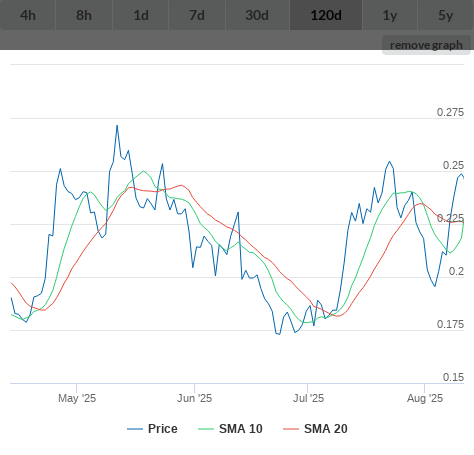Click the May '25 axis marker
The image size is (474, 455).
coord(77,398)
